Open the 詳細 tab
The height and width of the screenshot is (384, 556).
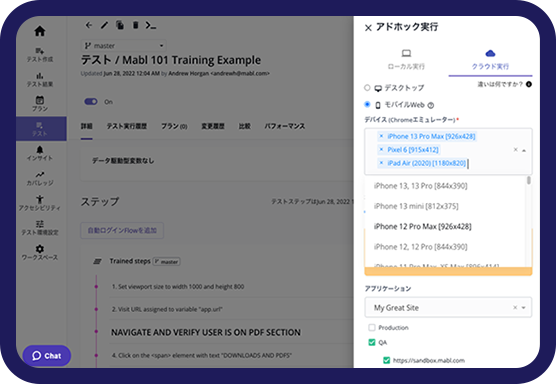[87, 126]
